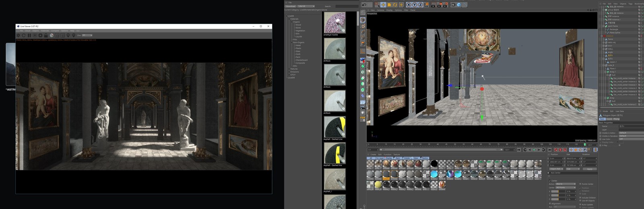
Task: Toggle Auto Update checkbox
Action: [580, 205]
